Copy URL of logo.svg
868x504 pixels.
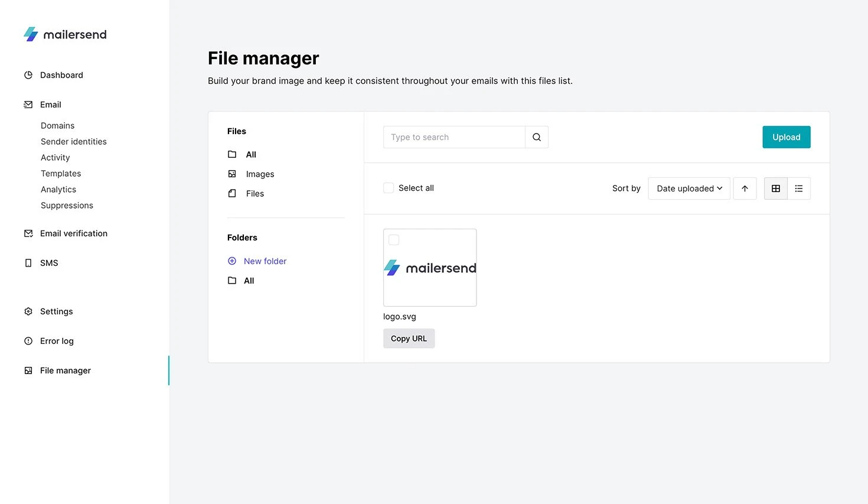[409, 339]
